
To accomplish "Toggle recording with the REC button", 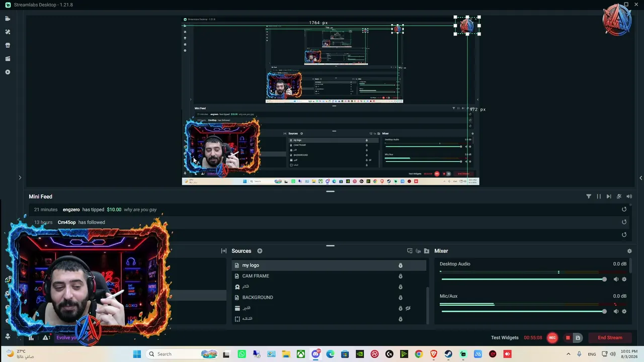I will [x=552, y=338].
